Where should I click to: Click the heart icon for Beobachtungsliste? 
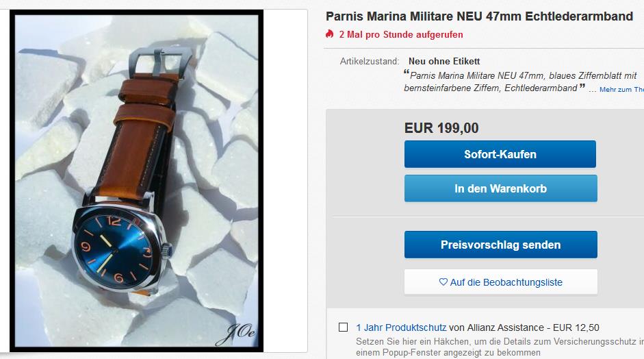[443, 282]
